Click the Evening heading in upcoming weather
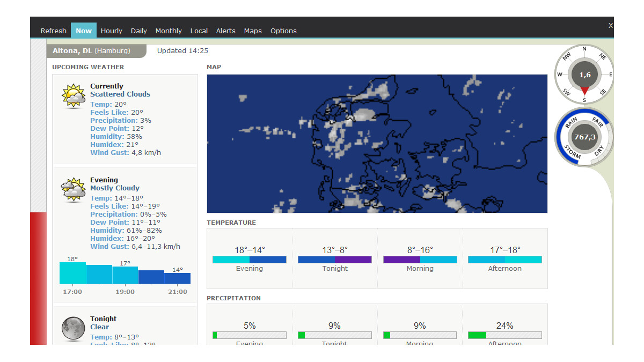 [104, 180]
